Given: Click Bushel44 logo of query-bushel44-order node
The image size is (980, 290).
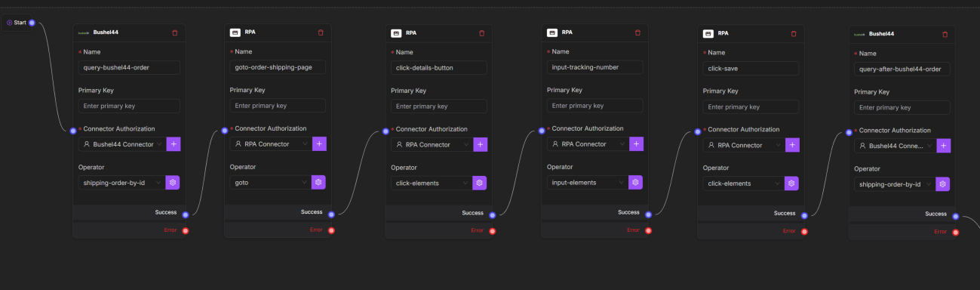Looking at the screenshot, I should tap(84, 32).
